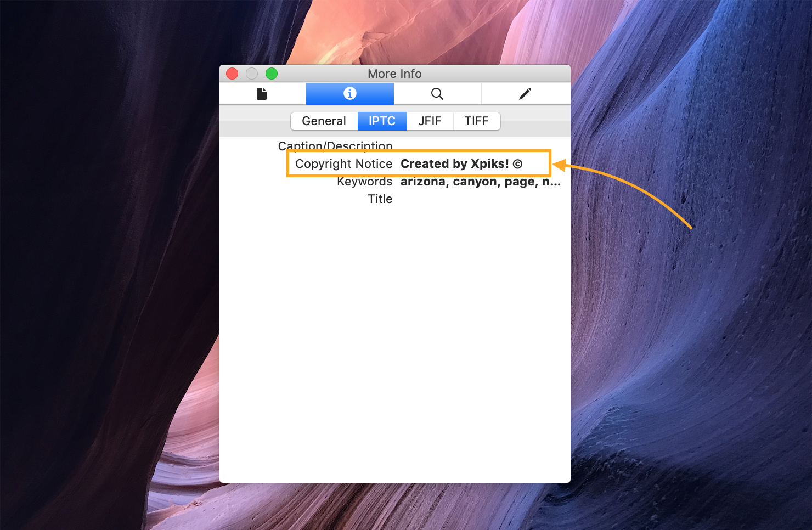This screenshot has width=812, height=530.
Task: Open the file document toolbar icon
Action: [262, 94]
